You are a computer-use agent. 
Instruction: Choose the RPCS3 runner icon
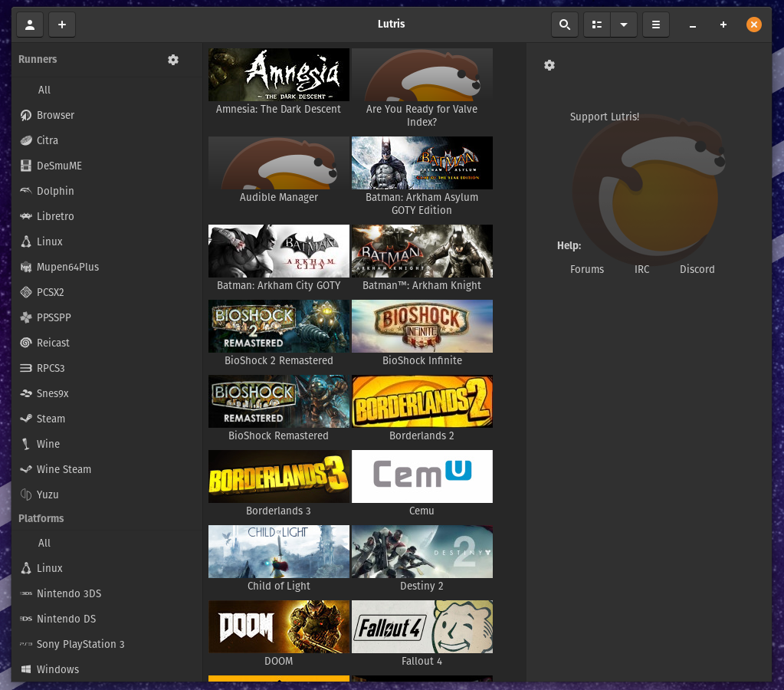point(26,368)
